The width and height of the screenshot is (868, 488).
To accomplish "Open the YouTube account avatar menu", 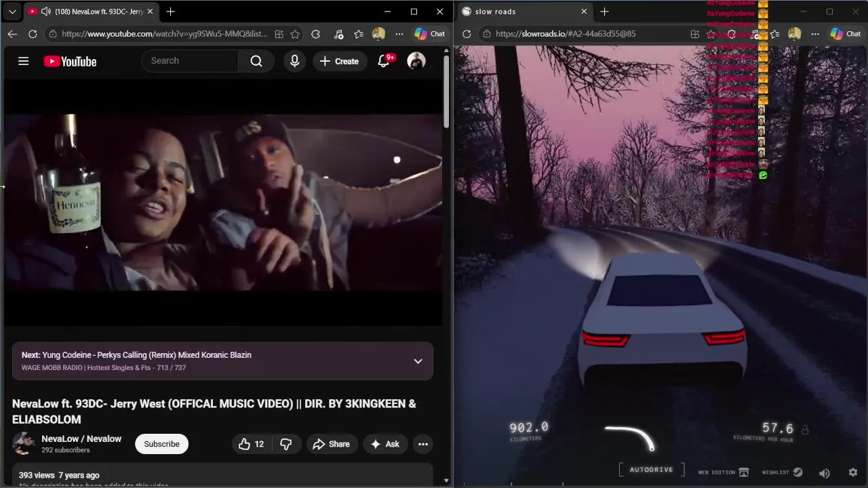I will coord(416,61).
